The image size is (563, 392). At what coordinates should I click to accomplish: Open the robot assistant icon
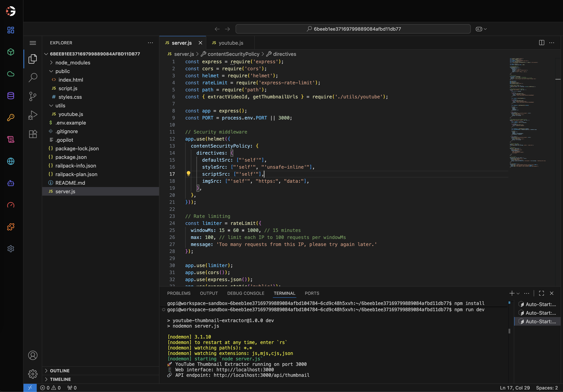11,183
